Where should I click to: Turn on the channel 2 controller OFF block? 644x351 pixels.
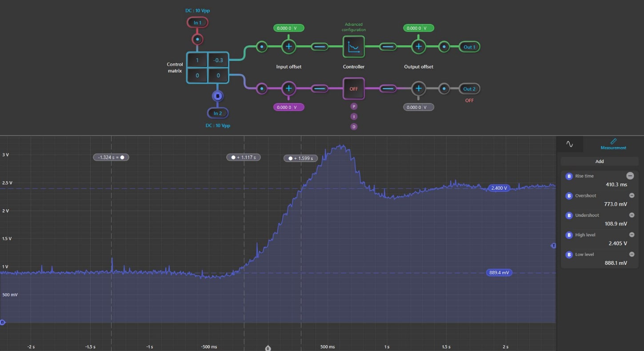click(353, 89)
